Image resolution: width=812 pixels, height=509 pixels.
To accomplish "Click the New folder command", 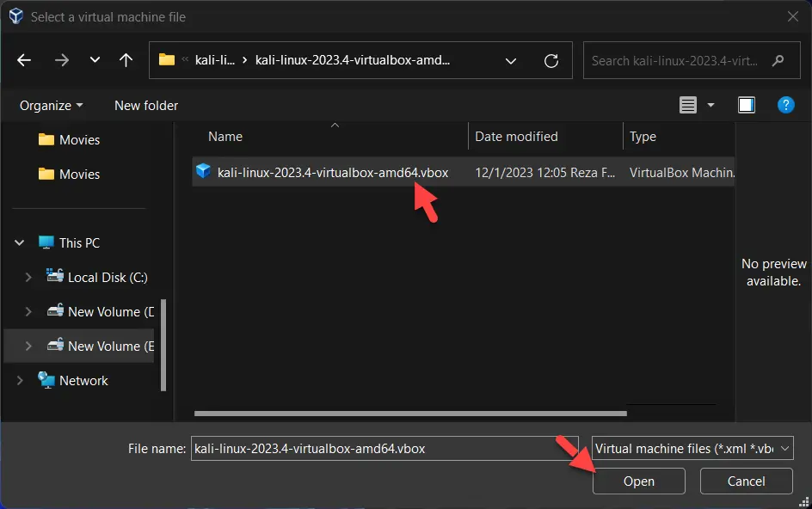I will 145,105.
